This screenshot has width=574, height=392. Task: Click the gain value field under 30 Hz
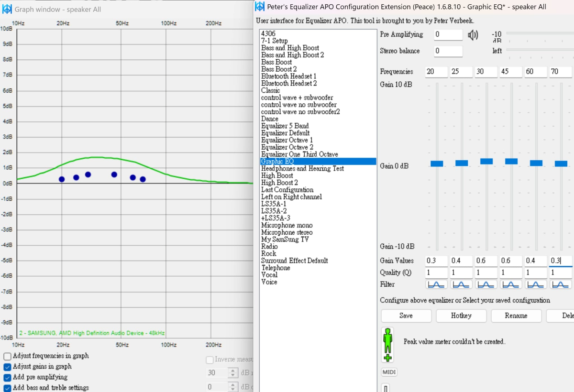[x=486, y=261]
